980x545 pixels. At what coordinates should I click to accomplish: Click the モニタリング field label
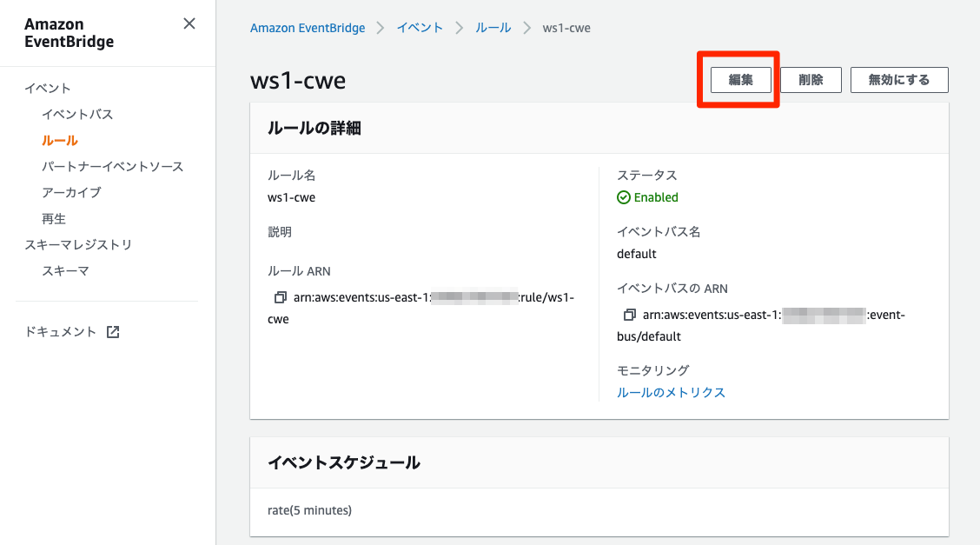pos(652,370)
